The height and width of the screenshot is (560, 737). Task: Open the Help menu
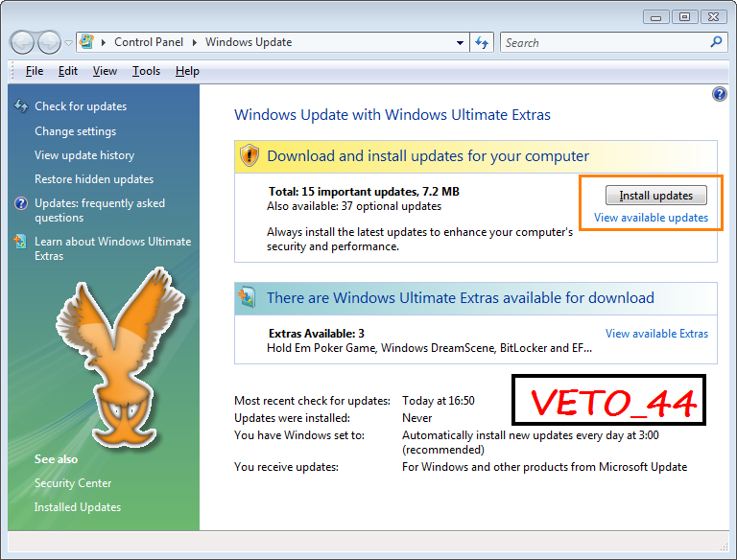187,71
